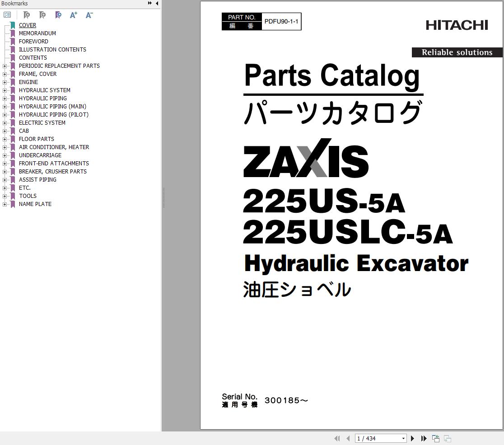504x445 pixels.
Task: Select the PERIODIC REPLACEMENT PARTS bookmark
Action: click(59, 66)
